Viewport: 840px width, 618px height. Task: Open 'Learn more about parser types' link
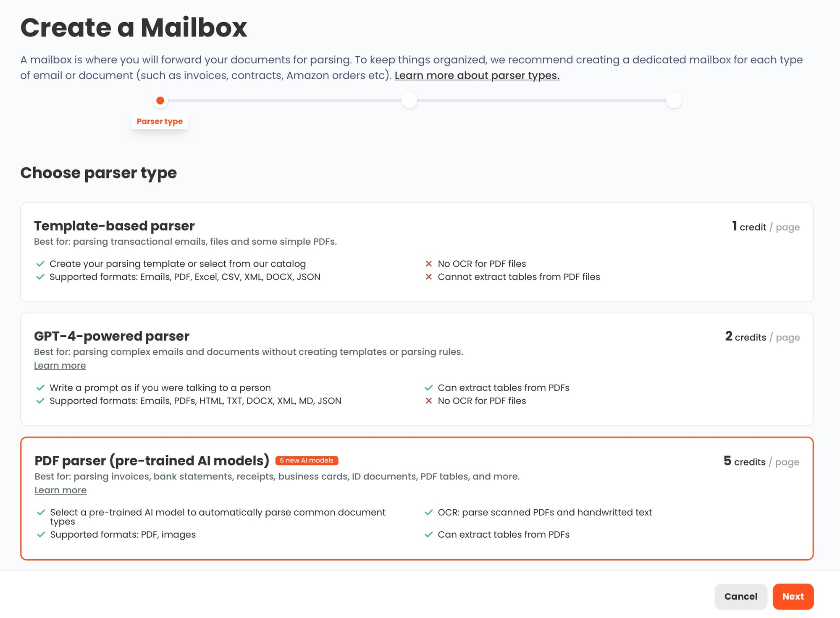pyautogui.click(x=477, y=76)
